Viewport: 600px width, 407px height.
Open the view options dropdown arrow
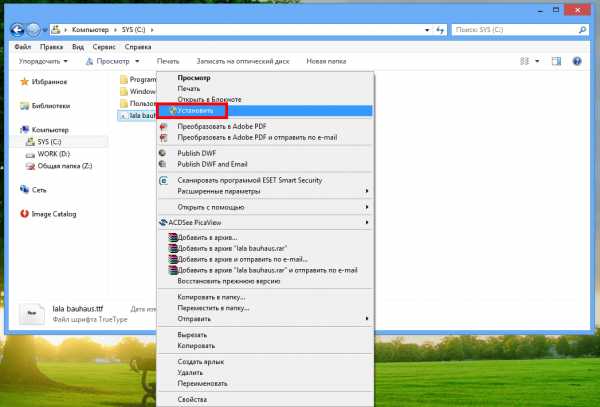tap(537, 61)
